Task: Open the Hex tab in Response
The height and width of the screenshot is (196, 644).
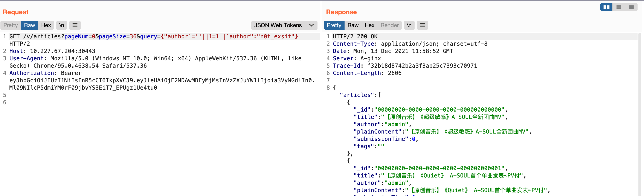Action: (369, 25)
